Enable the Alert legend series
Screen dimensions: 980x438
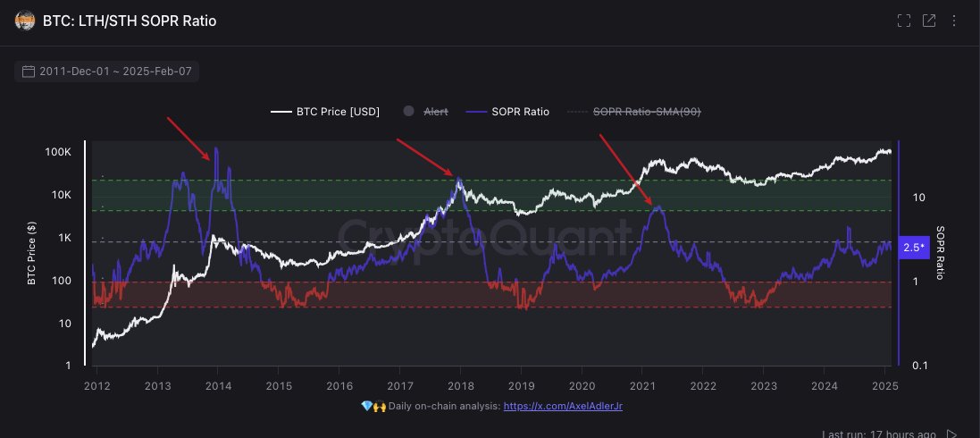click(x=426, y=112)
